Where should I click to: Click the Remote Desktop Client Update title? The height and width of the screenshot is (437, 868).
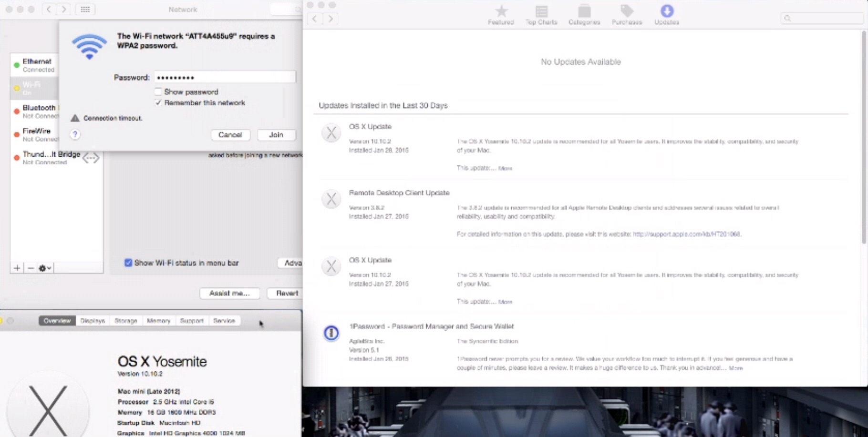click(399, 193)
